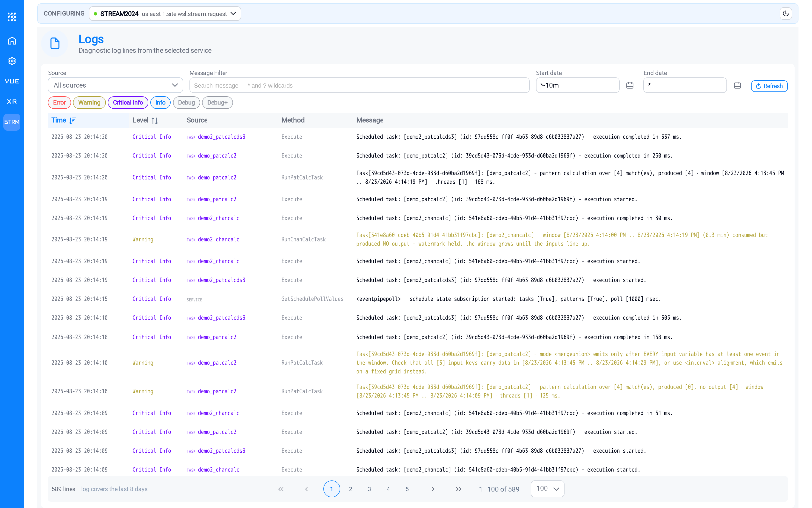Select page 1 in pagination
Screen dimensions: 812x508
tap(332, 489)
